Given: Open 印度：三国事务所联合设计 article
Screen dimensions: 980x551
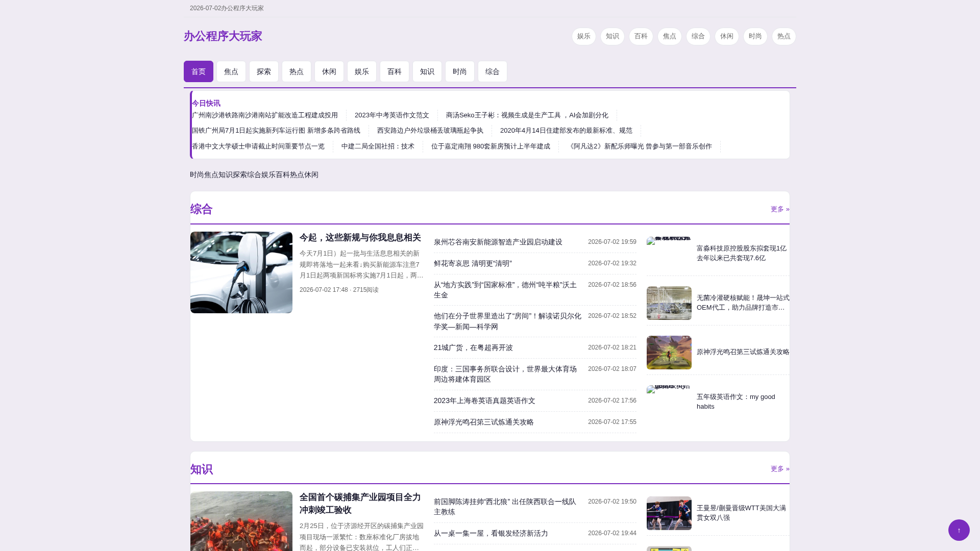Looking at the screenshot, I should [505, 374].
